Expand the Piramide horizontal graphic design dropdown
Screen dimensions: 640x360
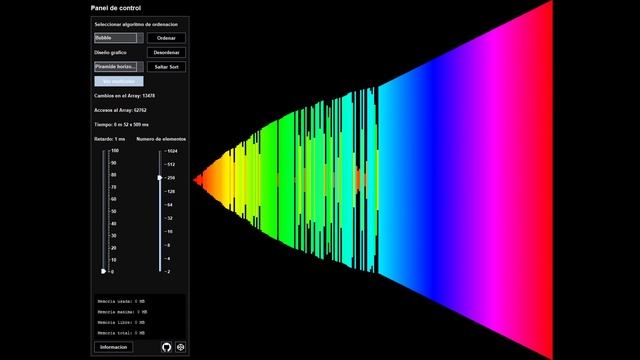[x=119, y=67]
